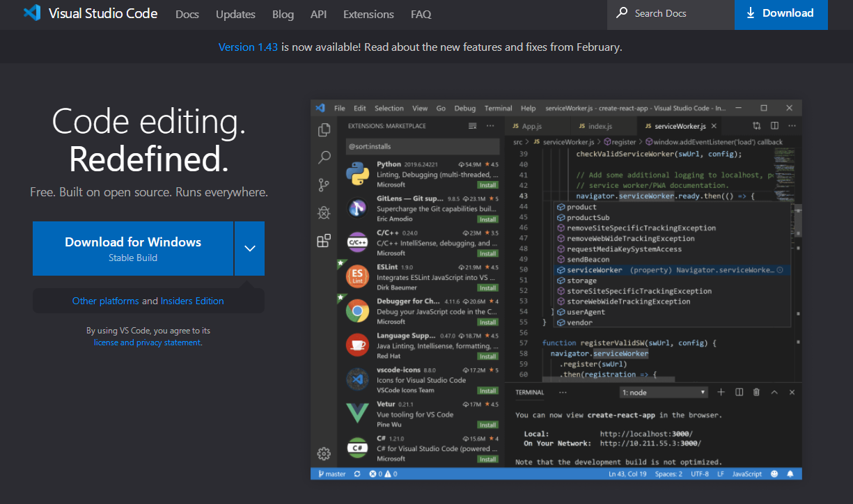Open the Terminal menu in the menu bar

(499, 108)
